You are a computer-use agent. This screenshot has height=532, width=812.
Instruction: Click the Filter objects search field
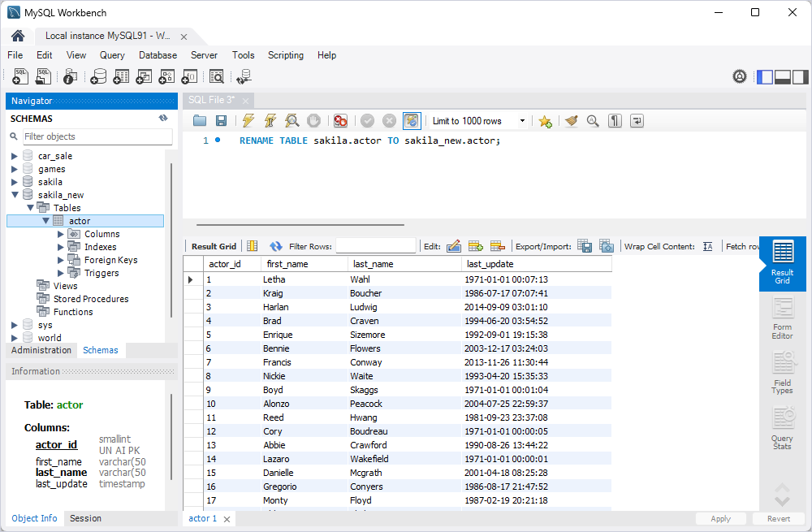click(98, 136)
